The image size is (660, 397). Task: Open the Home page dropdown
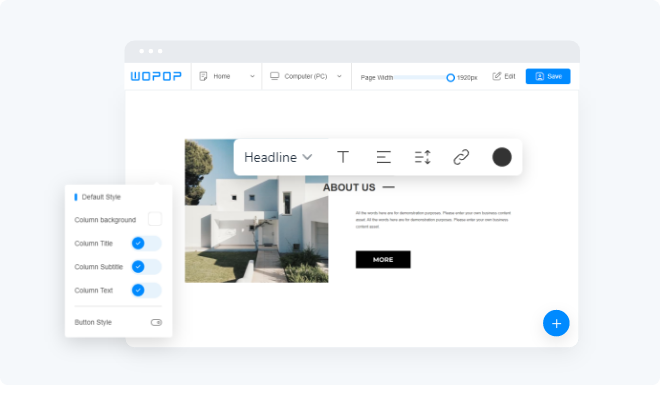227,76
